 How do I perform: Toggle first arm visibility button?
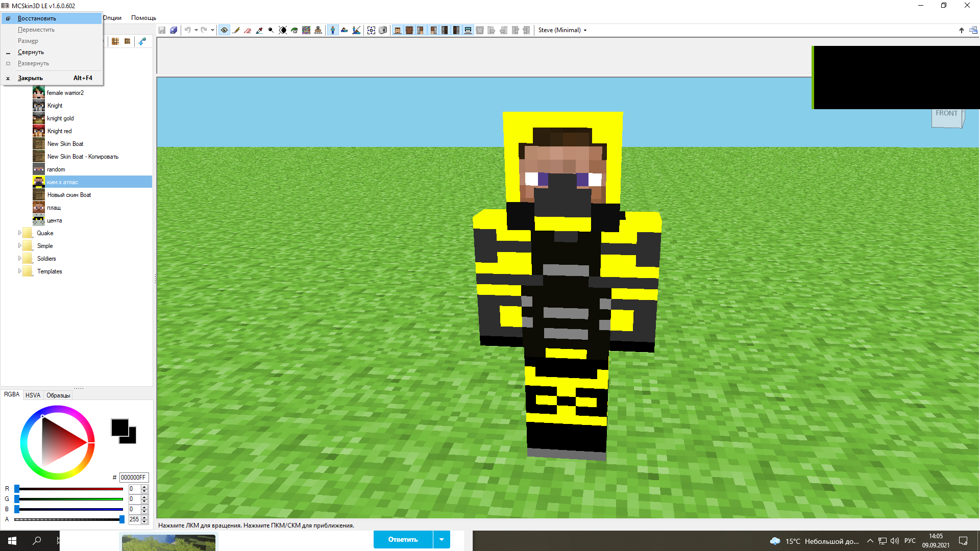(421, 30)
